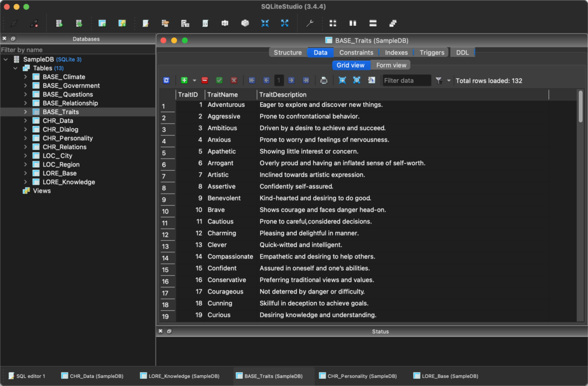The height and width of the screenshot is (386, 588).
Task: Click the outward-pointing blue arrows icon
Action: [x=285, y=23]
